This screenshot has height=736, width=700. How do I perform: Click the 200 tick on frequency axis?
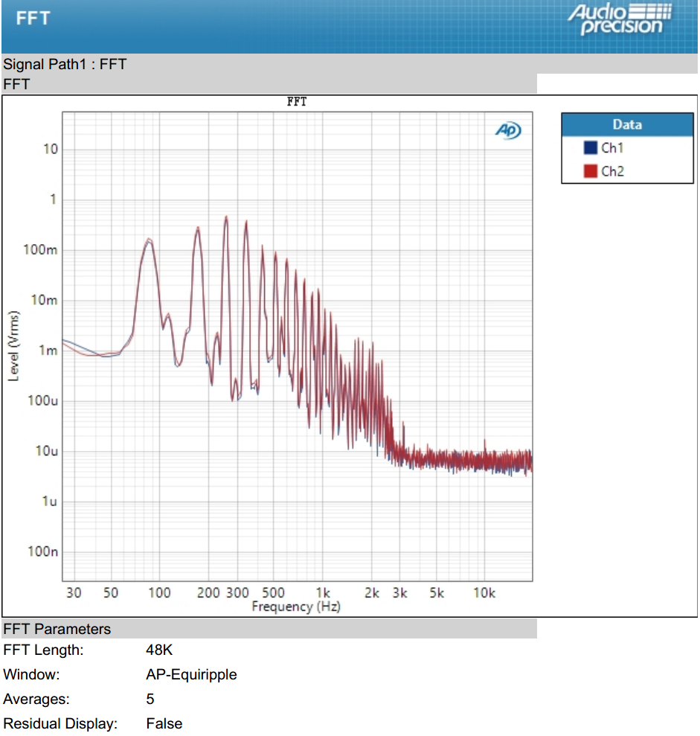pos(208,593)
